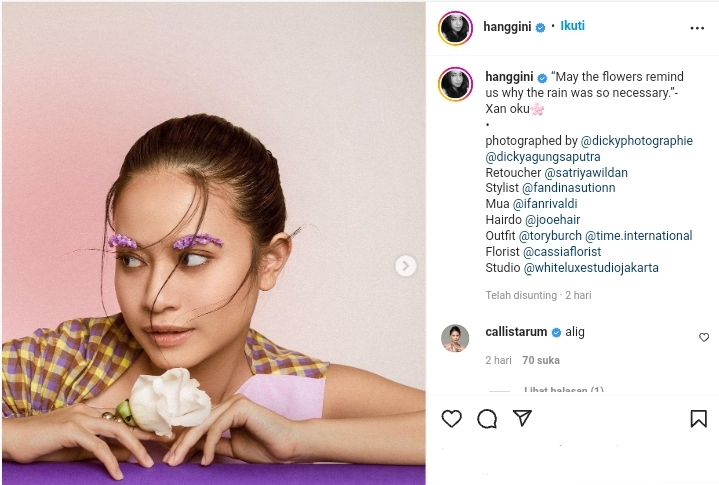Open the @dickyphotographie mention link
The image size is (719, 485).
tap(636, 141)
